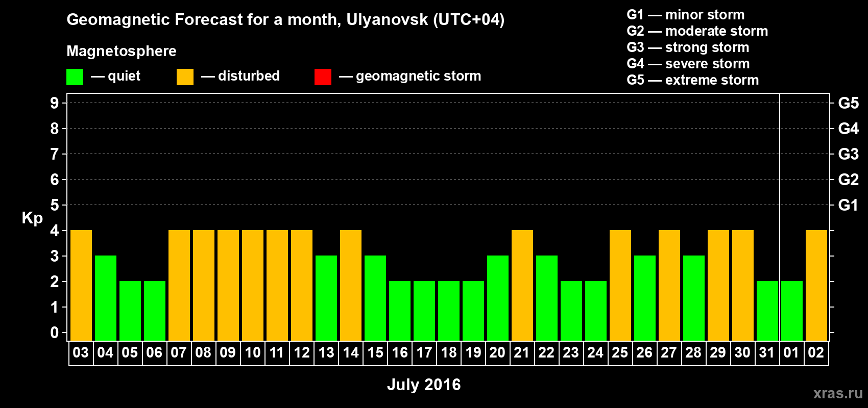This screenshot has width=868, height=408.
Task: Click date label 30 on axis
Action: pyautogui.click(x=742, y=353)
